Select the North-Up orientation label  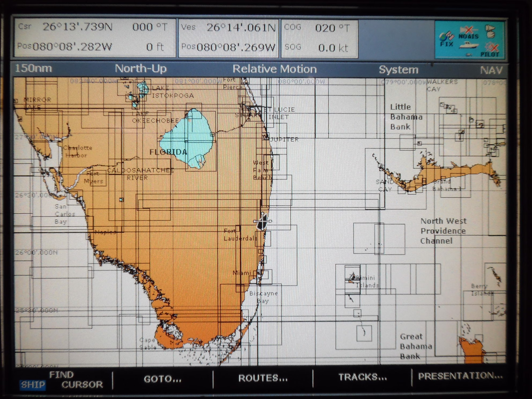click(x=141, y=69)
